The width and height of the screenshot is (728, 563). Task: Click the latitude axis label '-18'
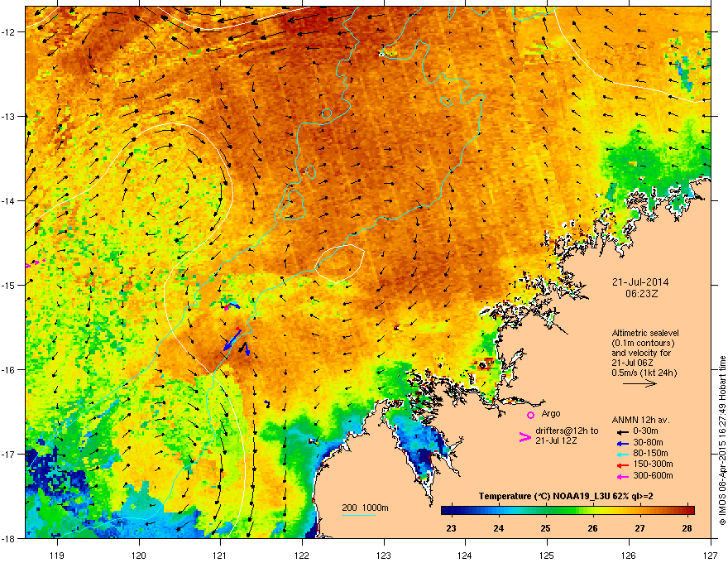tap(9, 538)
